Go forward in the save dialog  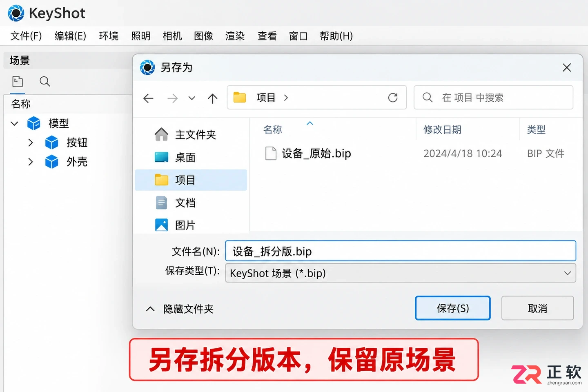(172, 98)
